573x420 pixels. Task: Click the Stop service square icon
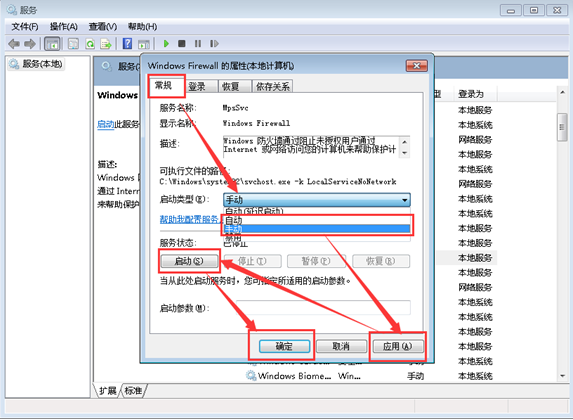[182, 44]
